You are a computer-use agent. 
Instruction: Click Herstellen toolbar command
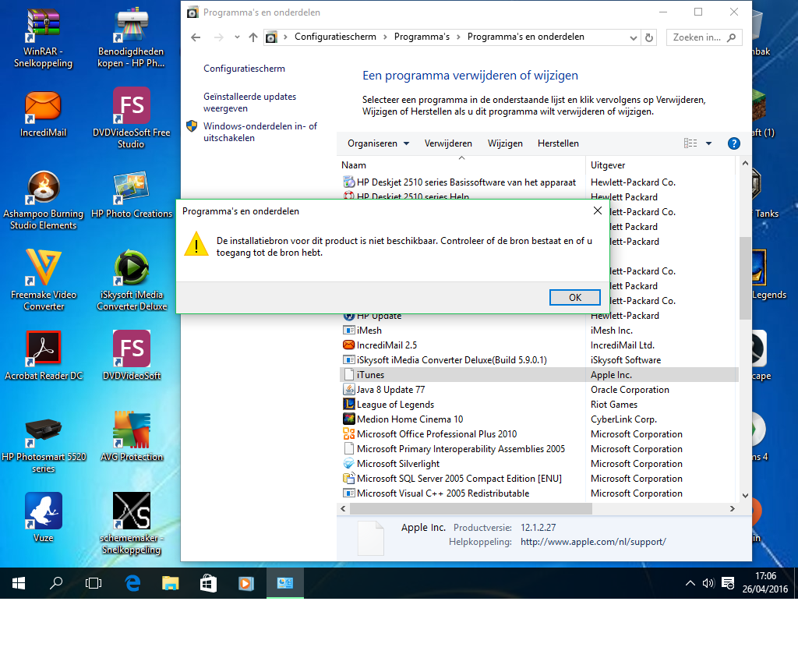coord(558,143)
